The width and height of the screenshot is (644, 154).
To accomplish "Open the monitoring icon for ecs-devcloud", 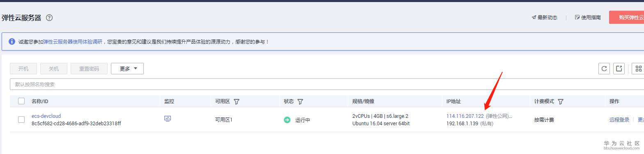I will (x=167, y=119).
